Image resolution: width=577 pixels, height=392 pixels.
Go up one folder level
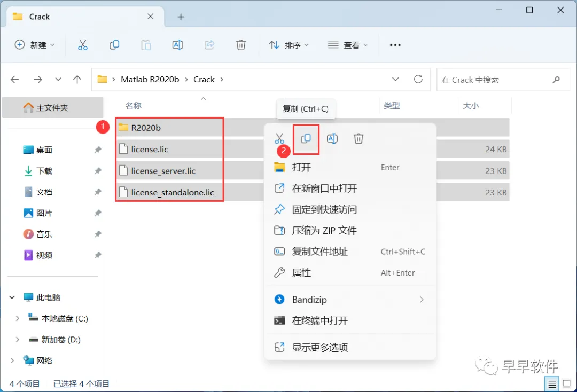pos(77,80)
